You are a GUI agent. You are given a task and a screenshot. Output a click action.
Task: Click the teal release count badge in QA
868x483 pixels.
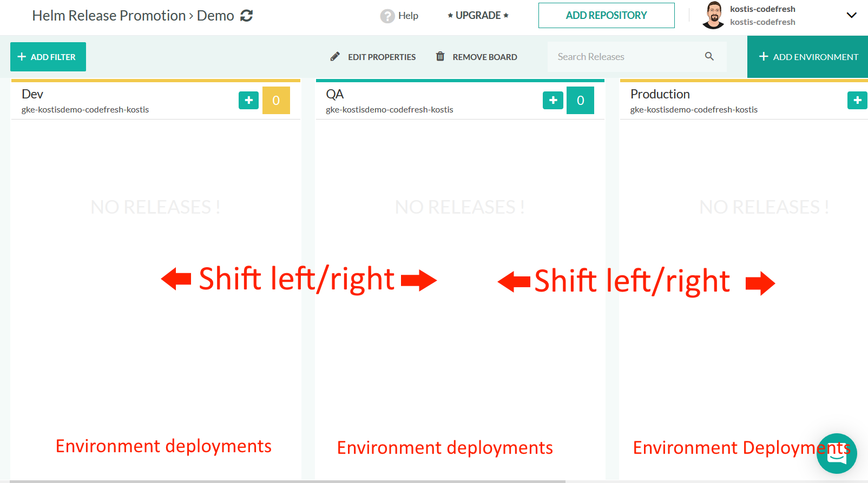pyautogui.click(x=580, y=100)
